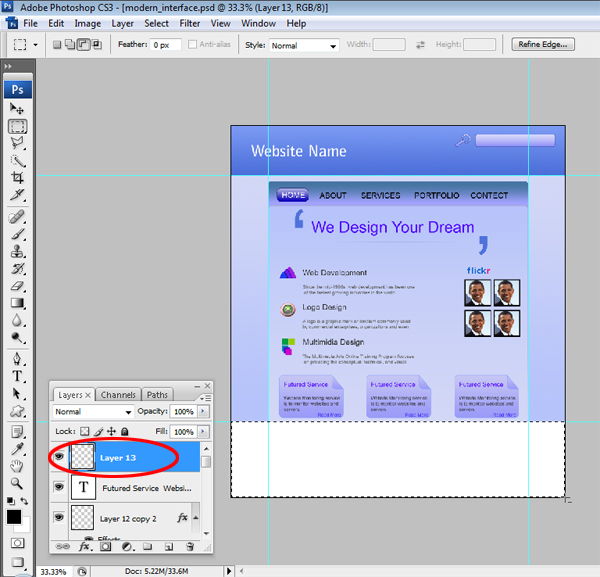Select the Slice tool
The height and width of the screenshot is (577, 600).
click(x=17, y=195)
